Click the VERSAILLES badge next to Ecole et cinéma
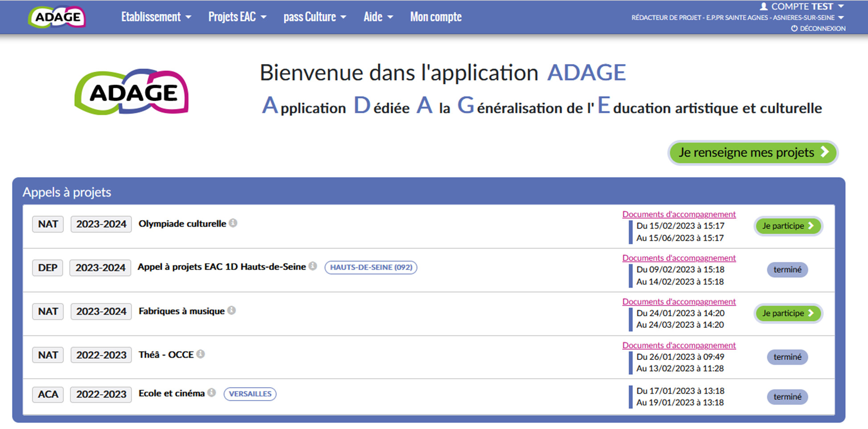This screenshot has width=868, height=429. tap(250, 394)
